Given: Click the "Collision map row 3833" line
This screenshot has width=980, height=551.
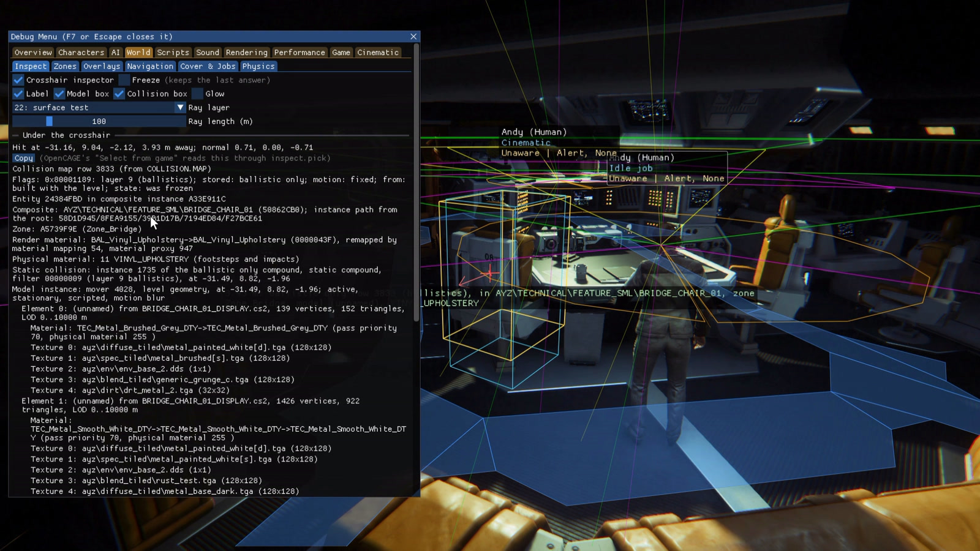Looking at the screenshot, I should pyautogui.click(x=111, y=169).
